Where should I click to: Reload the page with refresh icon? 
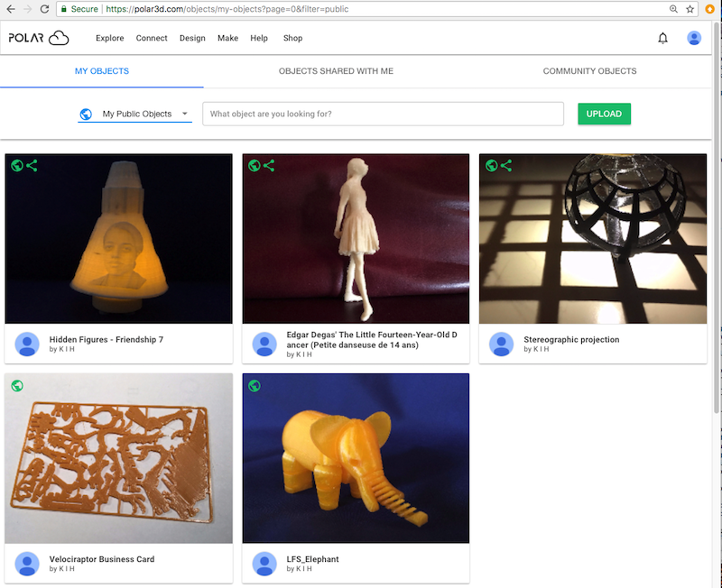44,9
